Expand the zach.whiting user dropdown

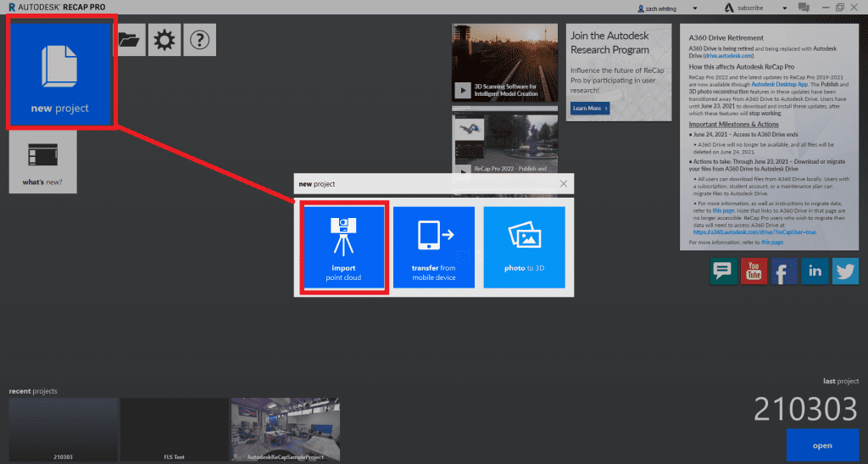(695, 8)
